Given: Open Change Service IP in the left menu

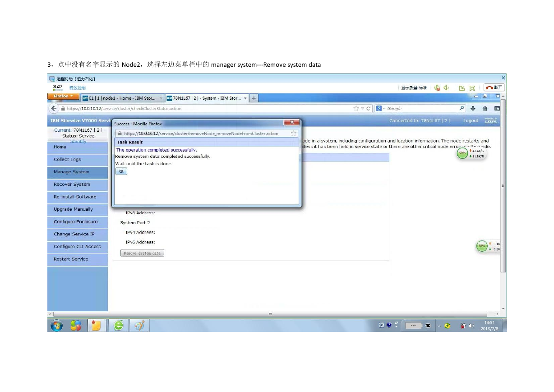Looking at the screenshot, I should click(x=78, y=234).
